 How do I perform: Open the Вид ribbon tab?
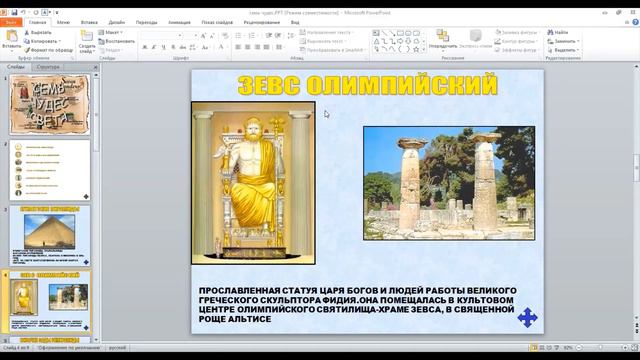click(295, 22)
